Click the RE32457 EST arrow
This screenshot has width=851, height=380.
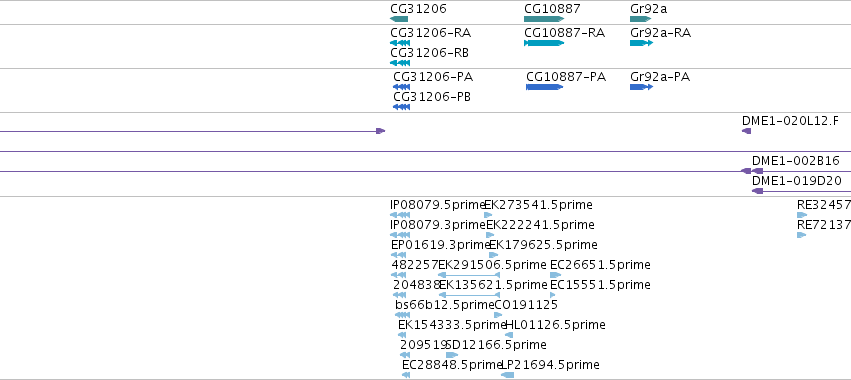(x=802, y=215)
